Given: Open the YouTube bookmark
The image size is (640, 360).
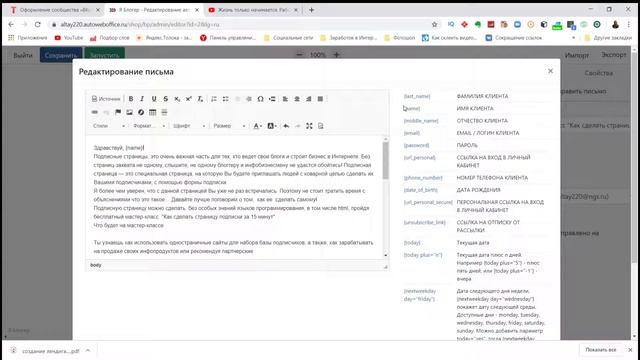Looking at the screenshot, I should (x=69, y=38).
